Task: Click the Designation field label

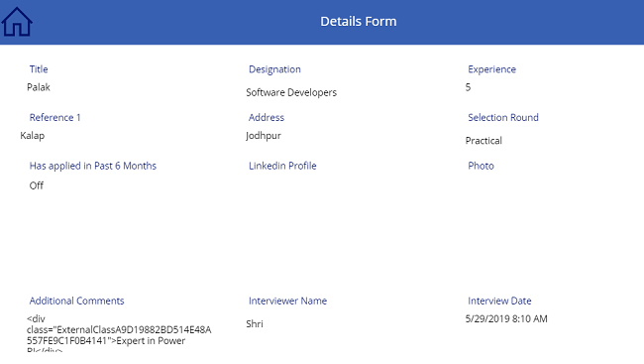Action: [274, 69]
